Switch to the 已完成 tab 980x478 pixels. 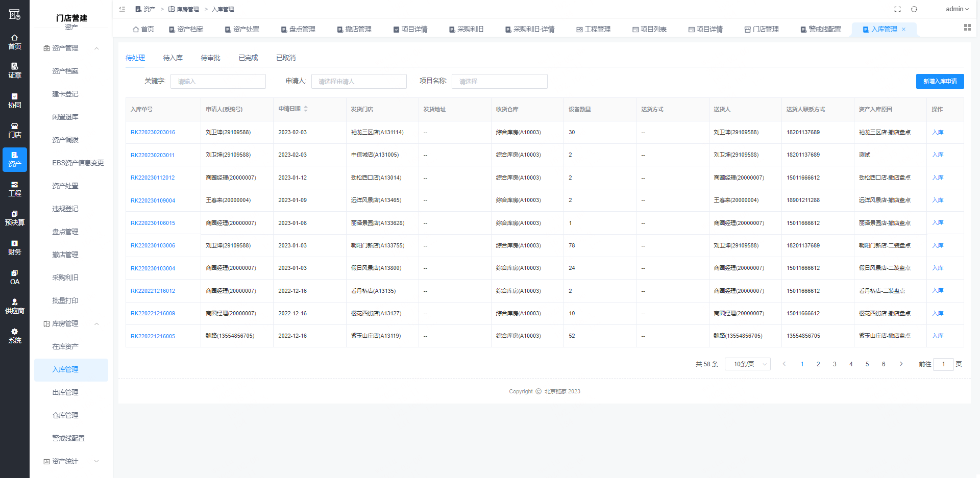(248, 58)
